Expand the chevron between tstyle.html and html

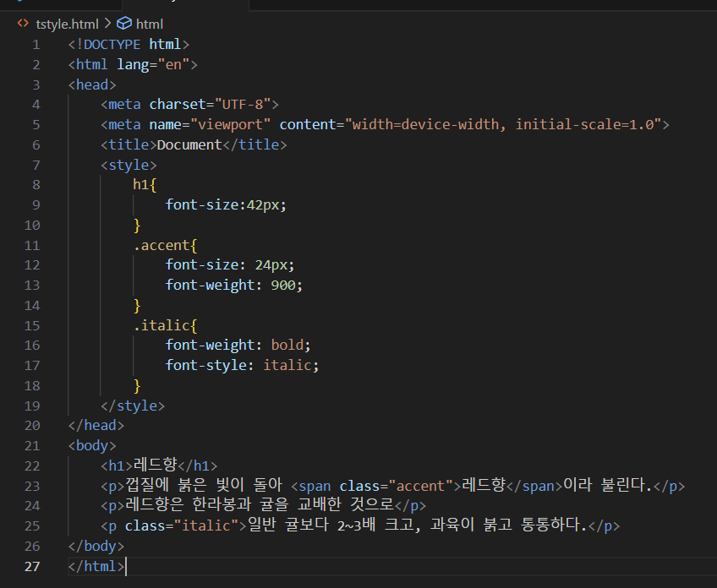(110, 24)
